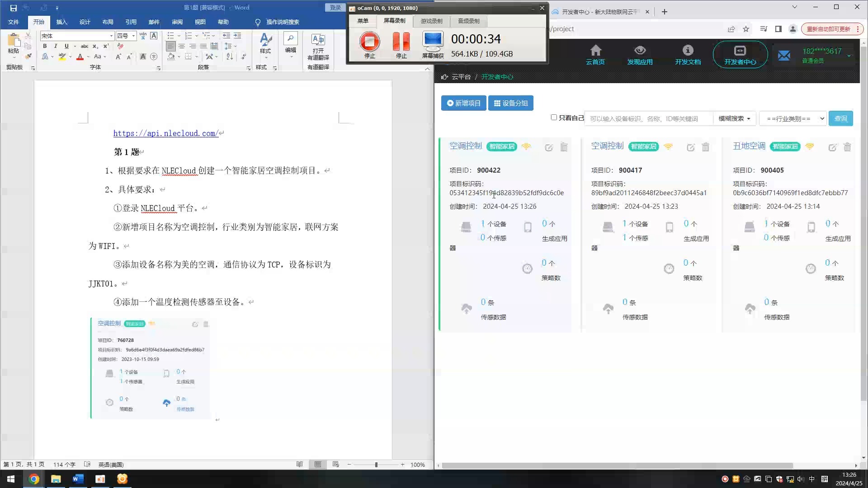Select oCam 音频录制 tab
Viewport: 868px width, 488px height.
[x=468, y=21]
